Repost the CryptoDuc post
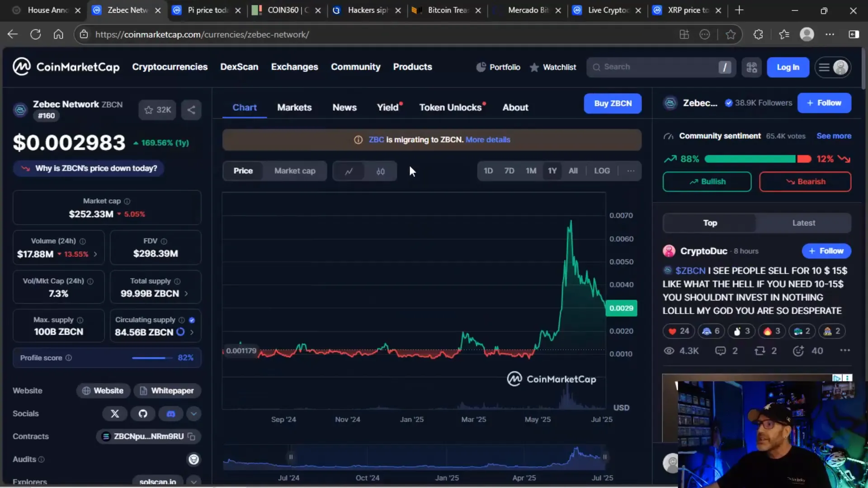Screen dimensions: 868x488 [x=765, y=351]
